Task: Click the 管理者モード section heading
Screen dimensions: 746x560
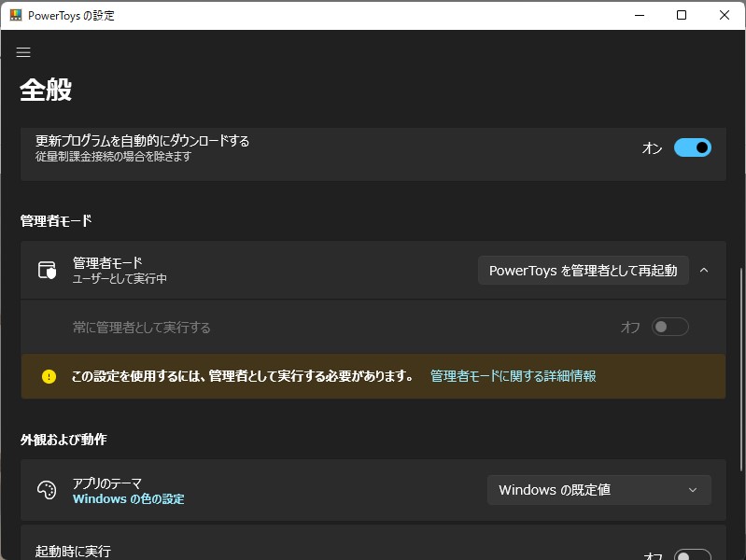Action: [x=56, y=221]
